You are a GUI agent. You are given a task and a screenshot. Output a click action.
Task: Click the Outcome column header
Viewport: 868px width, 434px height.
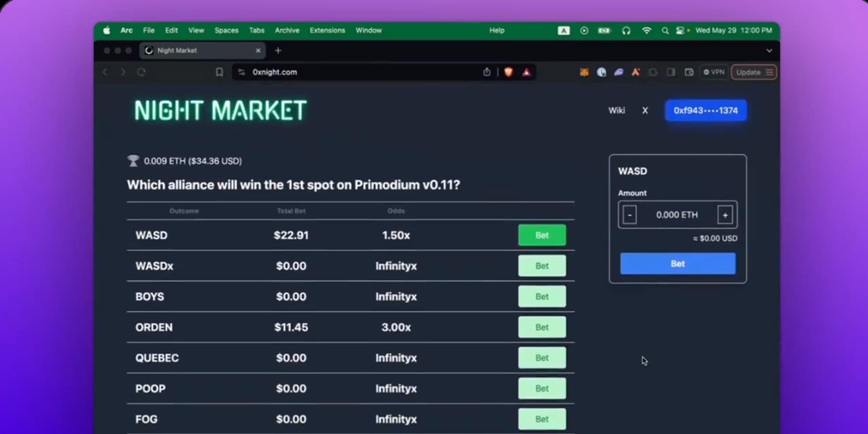(x=184, y=211)
